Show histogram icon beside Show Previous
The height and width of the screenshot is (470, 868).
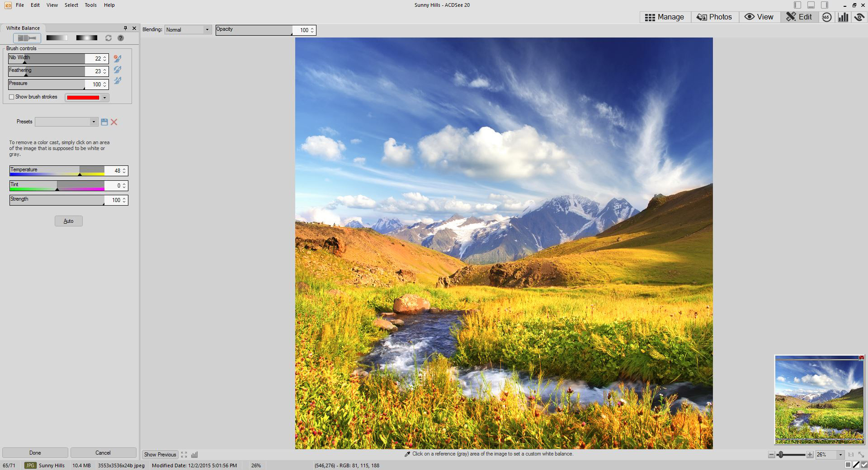[x=194, y=455]
